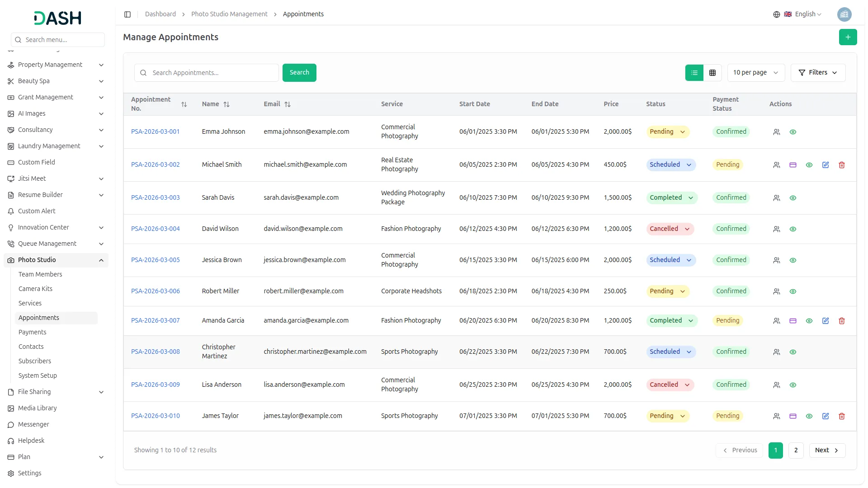Edit Amanda Garcia's appointment with pencil icon

825,321
